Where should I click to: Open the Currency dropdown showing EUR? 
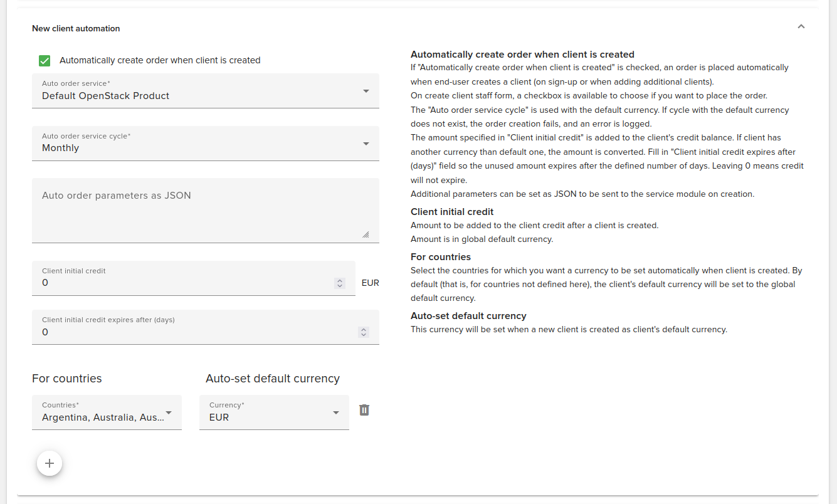(x=335, y=412)
